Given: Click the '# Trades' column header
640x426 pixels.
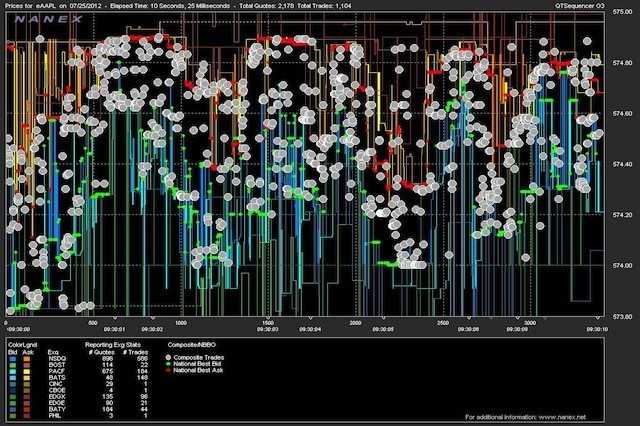Looking at the screenshot, I should [x=135, y=353].
